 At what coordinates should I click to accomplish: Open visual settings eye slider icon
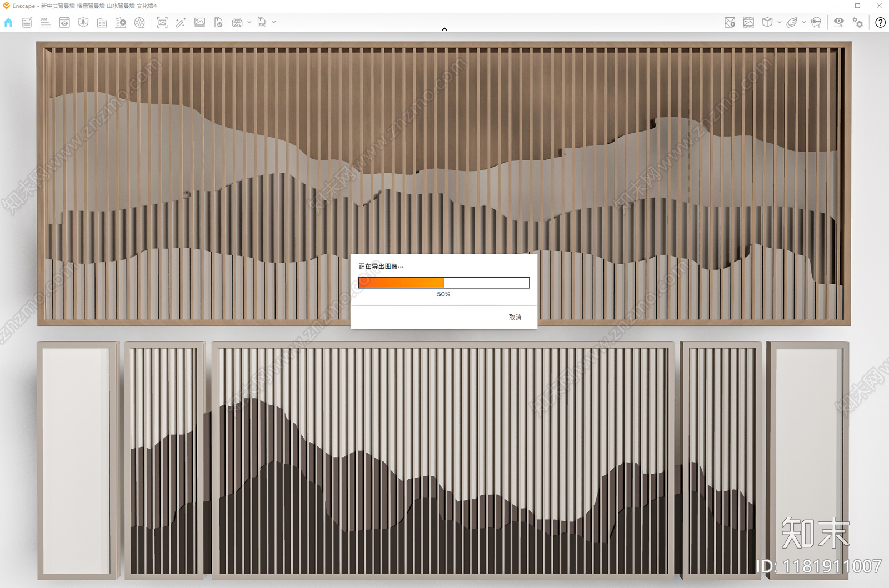click(839, 23)
